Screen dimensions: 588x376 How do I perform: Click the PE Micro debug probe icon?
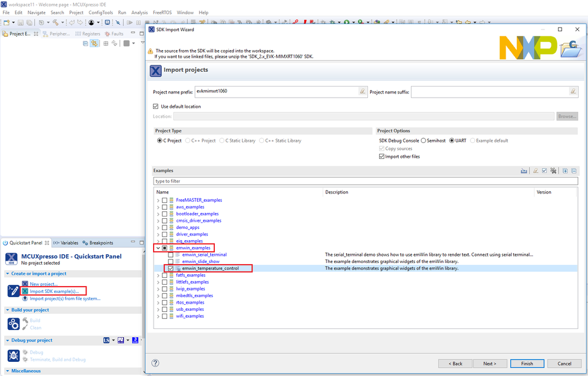tap(121, 340)
